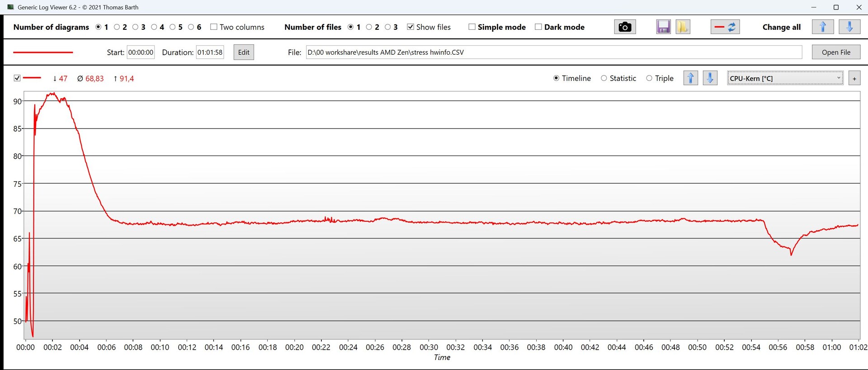Set number of diagrams to 6

191,27
